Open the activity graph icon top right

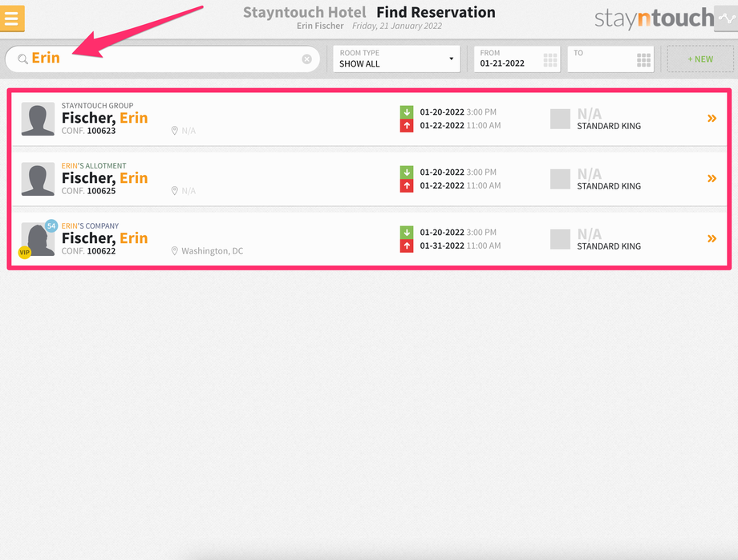click(x=726, y=18)
